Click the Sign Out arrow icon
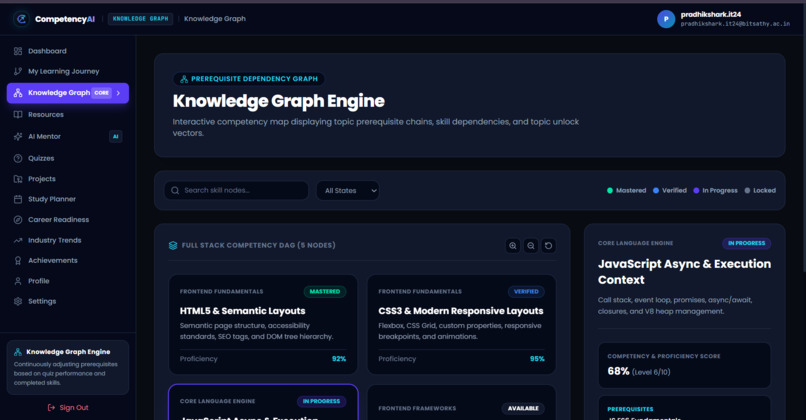 tap(51, 408)
